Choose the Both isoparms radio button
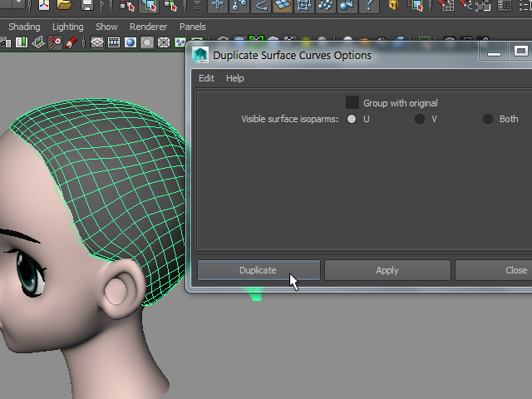The width and height of the screenshot is (532, 399). coord(488,119)
